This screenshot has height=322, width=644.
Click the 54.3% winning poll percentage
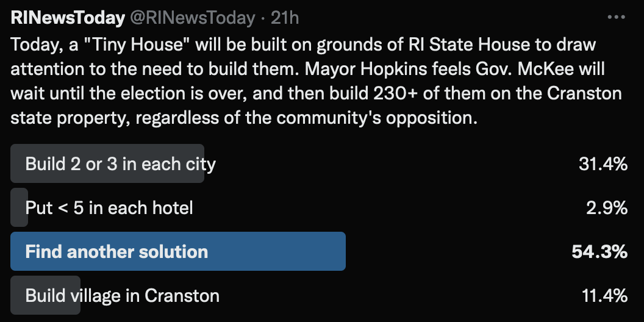599,252
